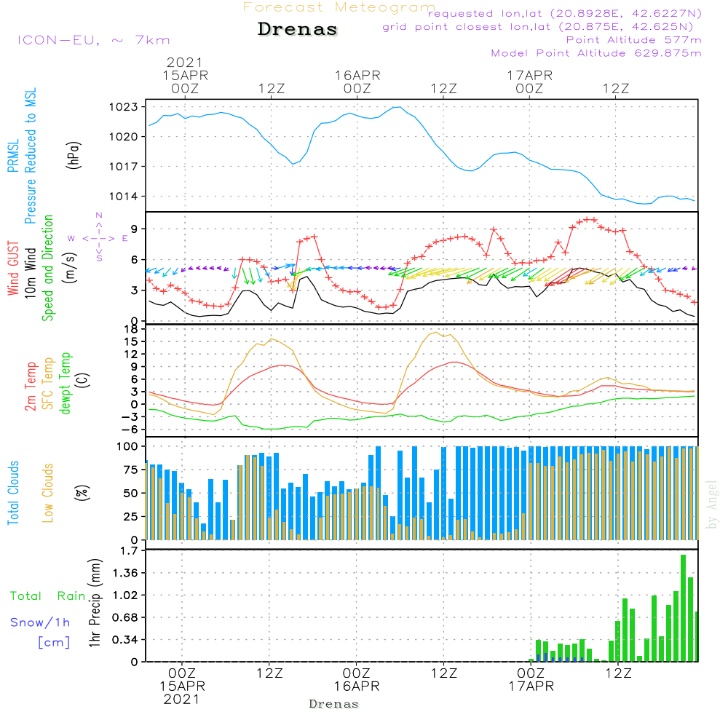Select the 'ICON-EU, ~ 7km' model label
This screenshot has height=728, width=728.
pyautogui.click(x=94, y=40)
